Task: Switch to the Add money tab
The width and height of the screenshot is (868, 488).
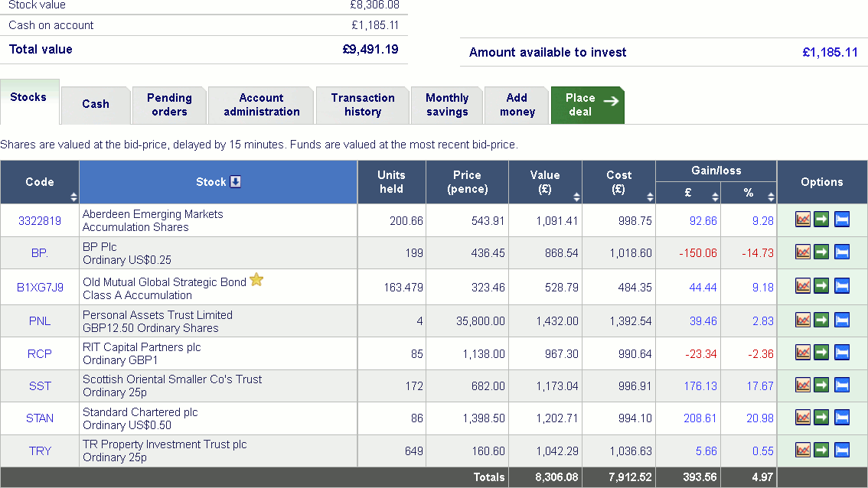Action: click(517, 105)
